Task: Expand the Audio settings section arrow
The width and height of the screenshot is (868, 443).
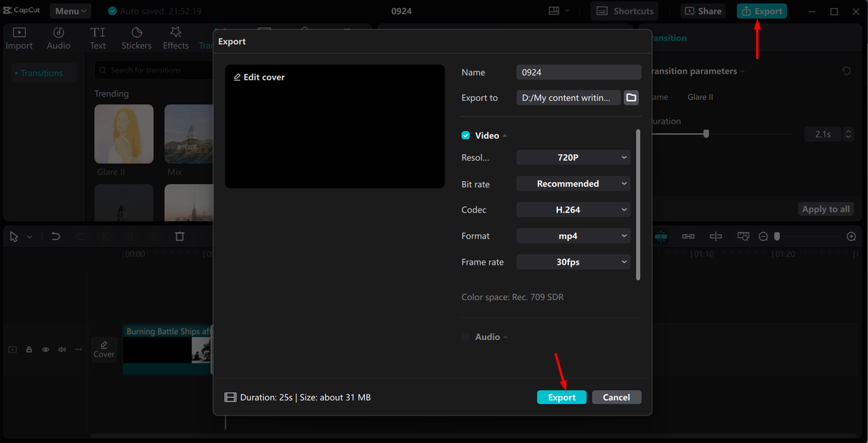Action: click(x=505, y=337)
